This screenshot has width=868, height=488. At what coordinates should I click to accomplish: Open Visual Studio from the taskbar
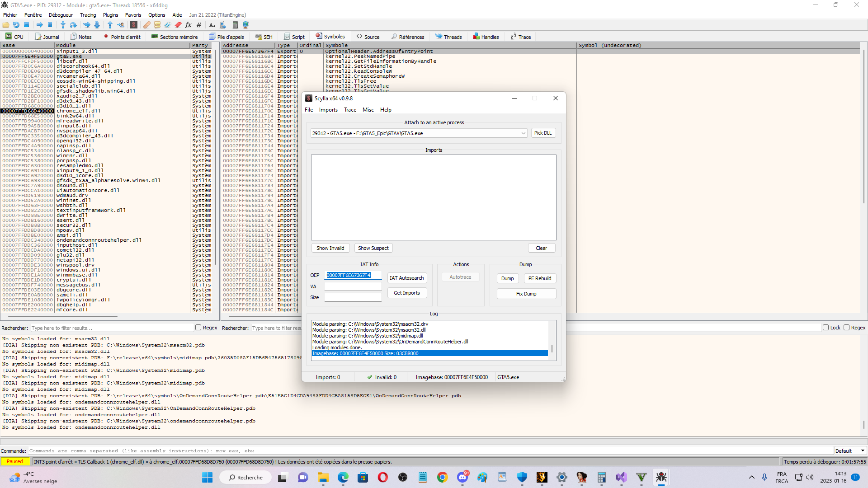point(621,477)
